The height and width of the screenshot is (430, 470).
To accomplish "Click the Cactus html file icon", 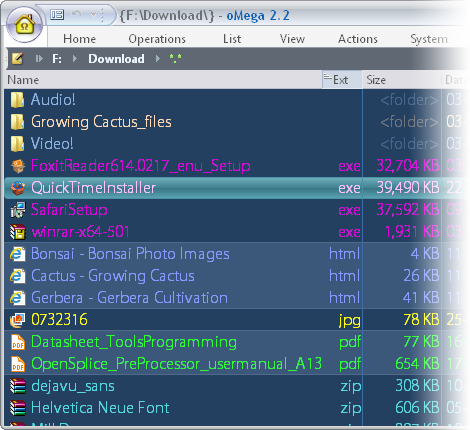I will tap(18, 276).
